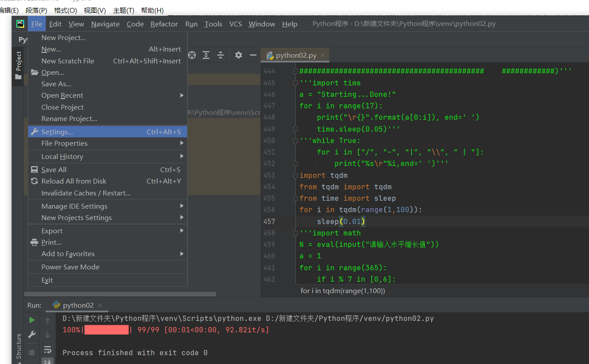The width and height of the screenshot is (589, 364).
Task: Switch to the python02.py editor tab
Action: point(296,55)
